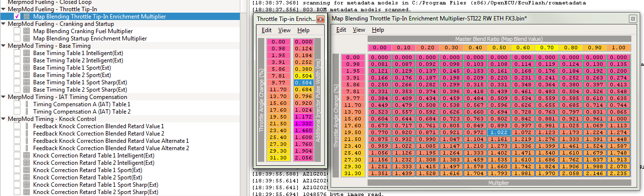This screenshot has height=196, width=644.
Task: Click table icon of Map Blending Startup Enrichment Multiplier
Action: pyautogui.click(x=27, y=39)
